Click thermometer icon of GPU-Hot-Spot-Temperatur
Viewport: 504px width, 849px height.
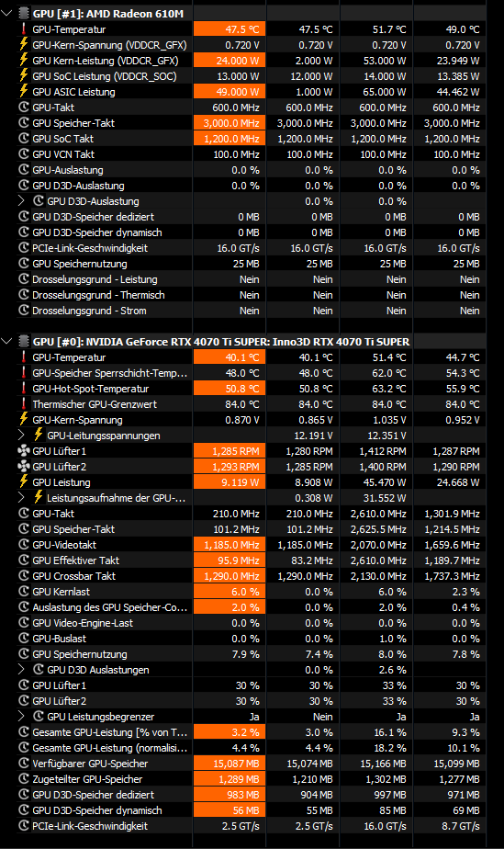(x=23, y=389)
